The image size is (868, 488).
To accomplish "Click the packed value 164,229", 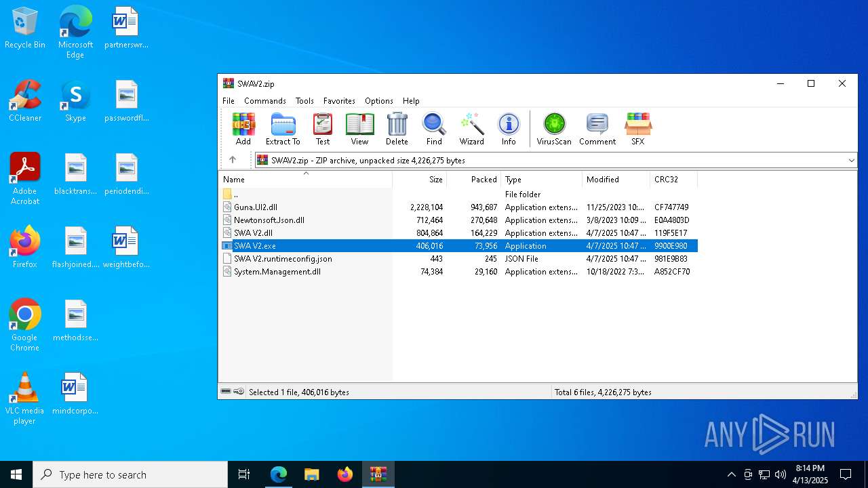I will click(480, 233).
